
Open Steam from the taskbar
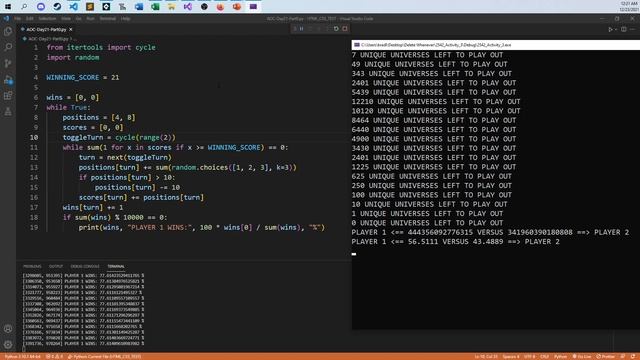point(57,7)
